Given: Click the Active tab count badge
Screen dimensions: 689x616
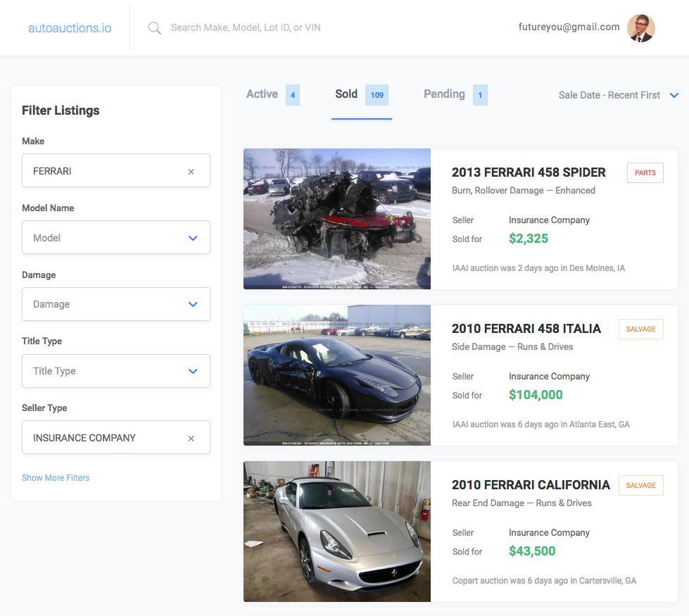Looking at the screenshot, I should pyautogui.click(x=293, y=94).
